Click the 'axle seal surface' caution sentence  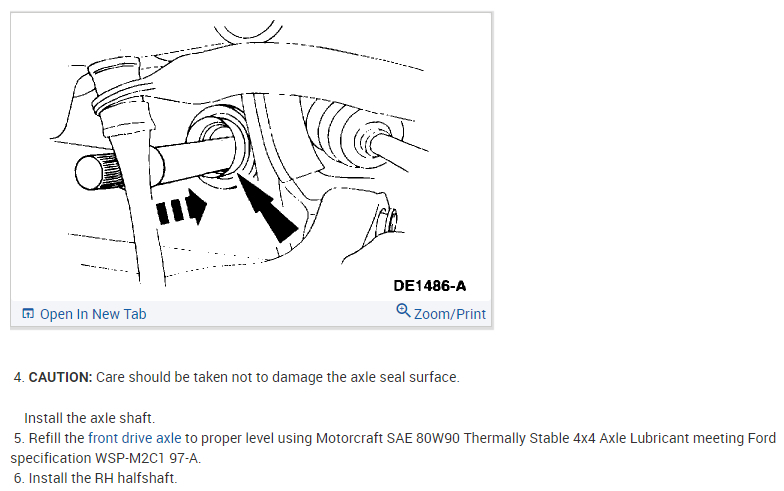tap(278, 377)
